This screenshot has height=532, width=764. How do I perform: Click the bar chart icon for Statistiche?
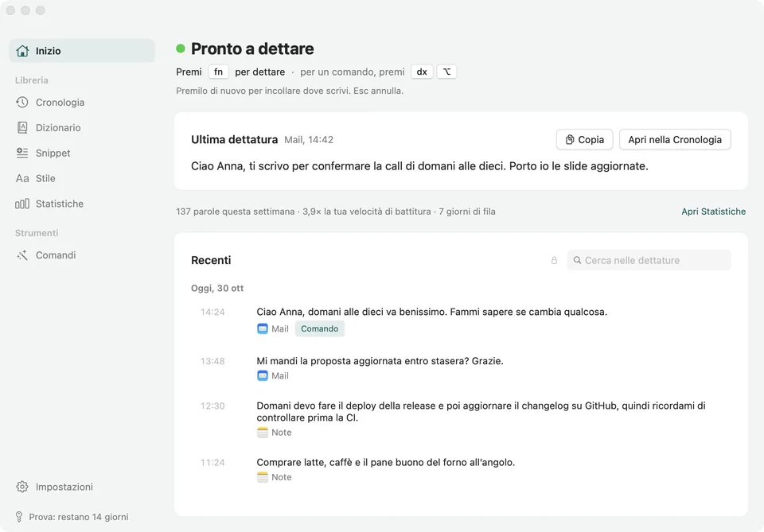point(22,204)
